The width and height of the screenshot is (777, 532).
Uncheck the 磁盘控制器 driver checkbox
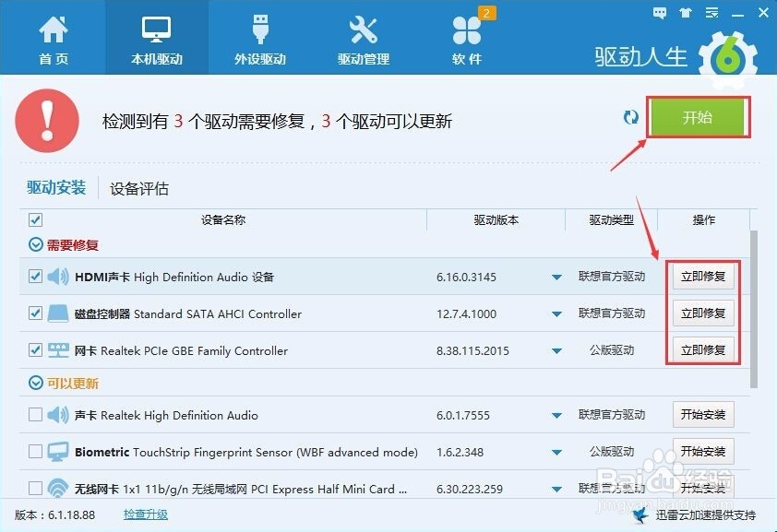35,313
